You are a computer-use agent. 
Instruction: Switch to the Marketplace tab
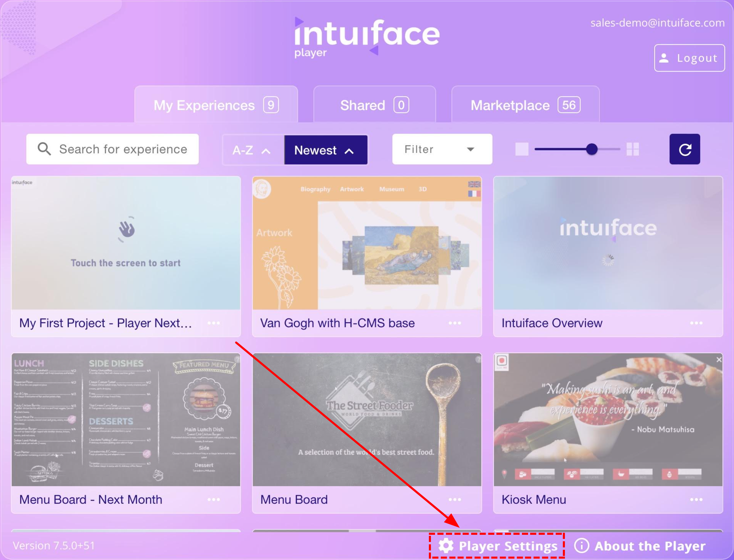click(x=525, y=105)
